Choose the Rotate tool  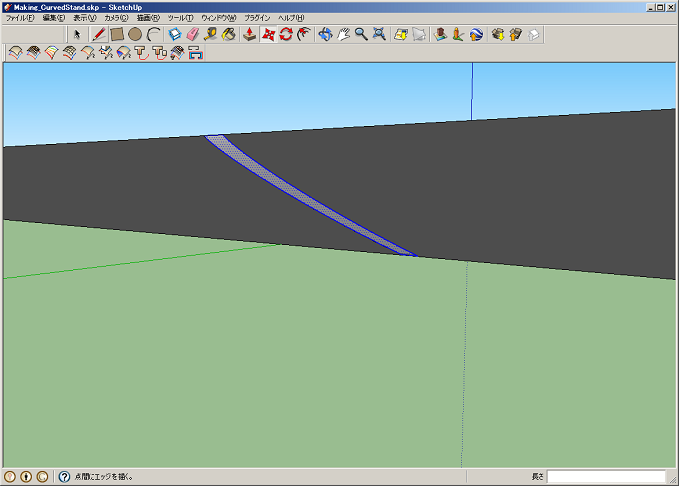(286, 34)
